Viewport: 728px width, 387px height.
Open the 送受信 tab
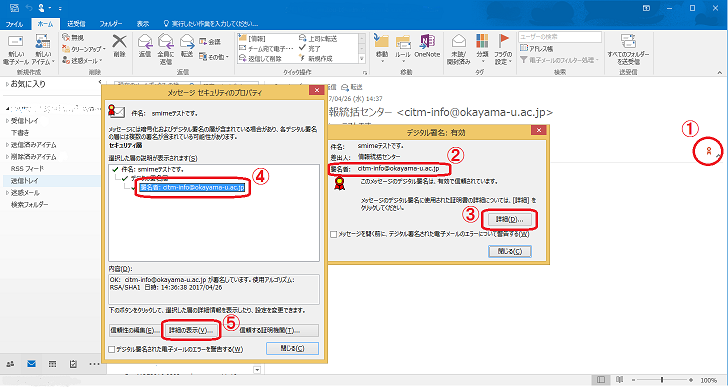(76, 24)
